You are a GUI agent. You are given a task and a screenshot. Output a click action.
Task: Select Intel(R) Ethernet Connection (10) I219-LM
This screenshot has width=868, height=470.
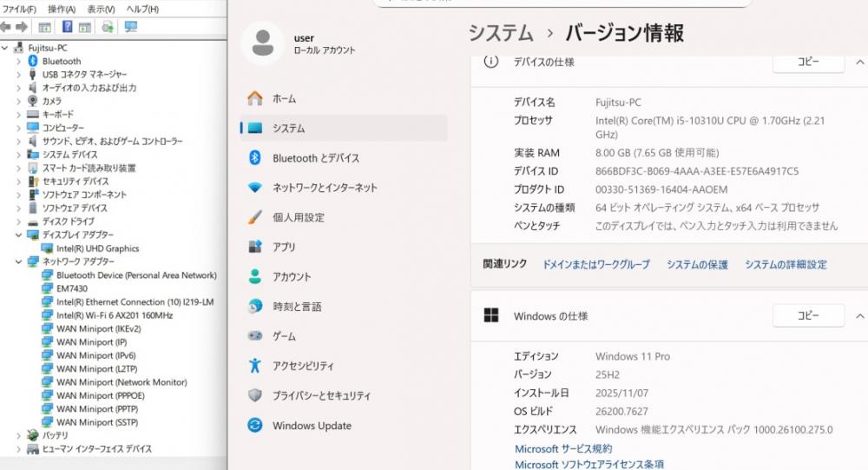(135, 302)
